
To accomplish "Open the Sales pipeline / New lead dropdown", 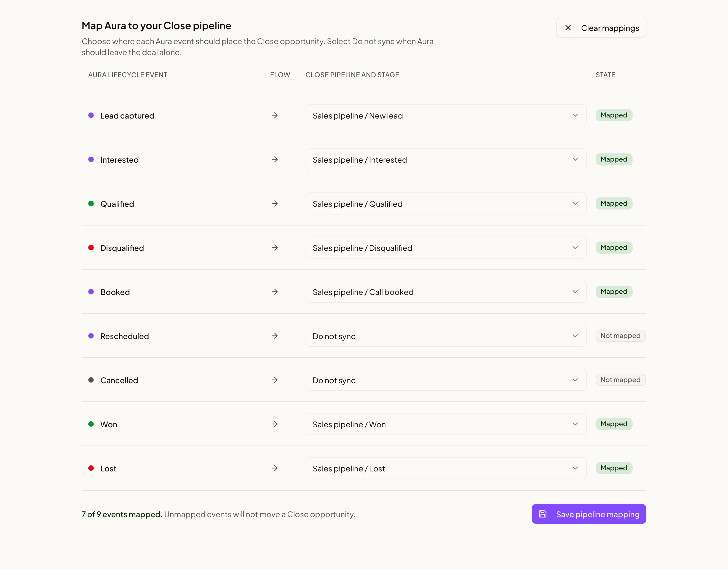I will point(446,115).
